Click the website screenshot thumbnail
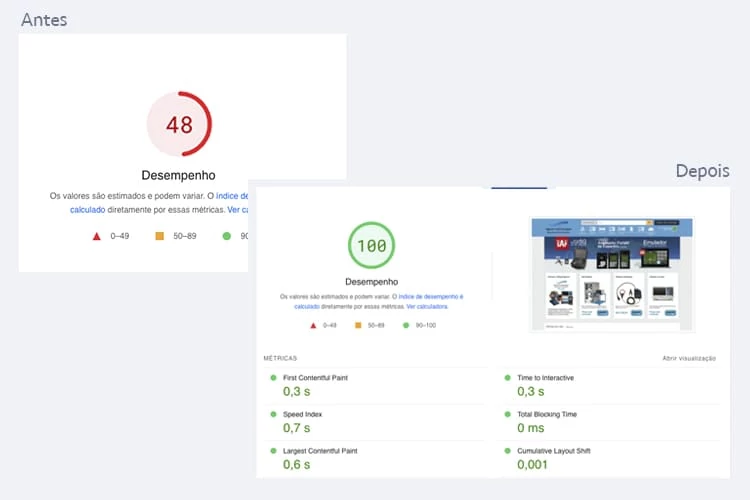 (x=611, y=274)
